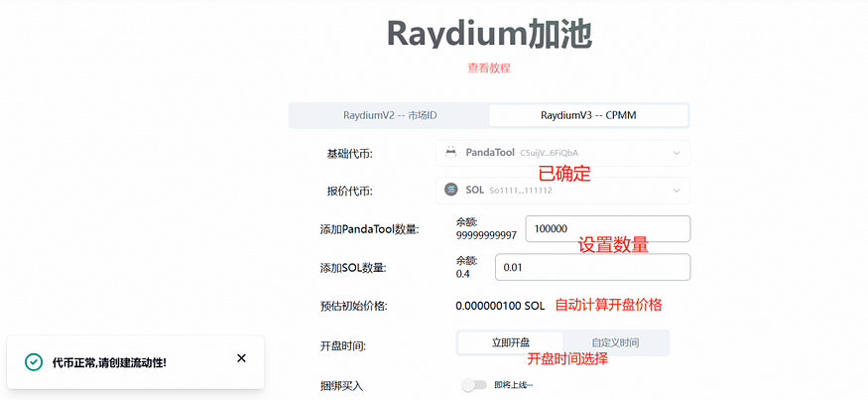Close the 代币正常 notification toast
This screenshot has width=868, height=400.
click(x=241, y=358)
